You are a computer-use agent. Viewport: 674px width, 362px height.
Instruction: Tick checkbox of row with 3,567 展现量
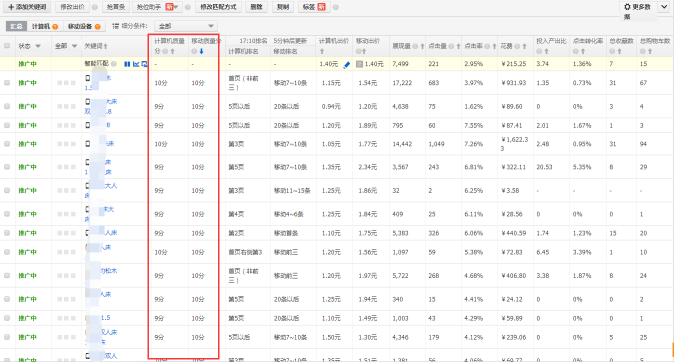click(7, 167)
